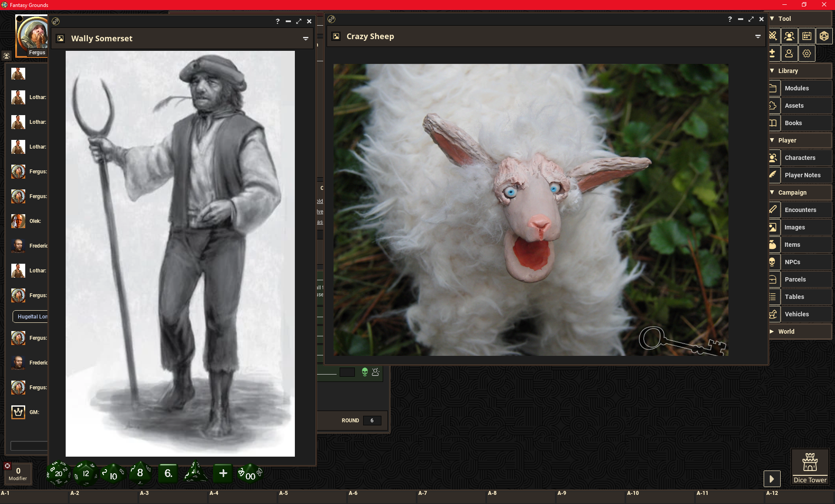
Task: Click the Hugeltal chat link button
Action: pos(30,317)
